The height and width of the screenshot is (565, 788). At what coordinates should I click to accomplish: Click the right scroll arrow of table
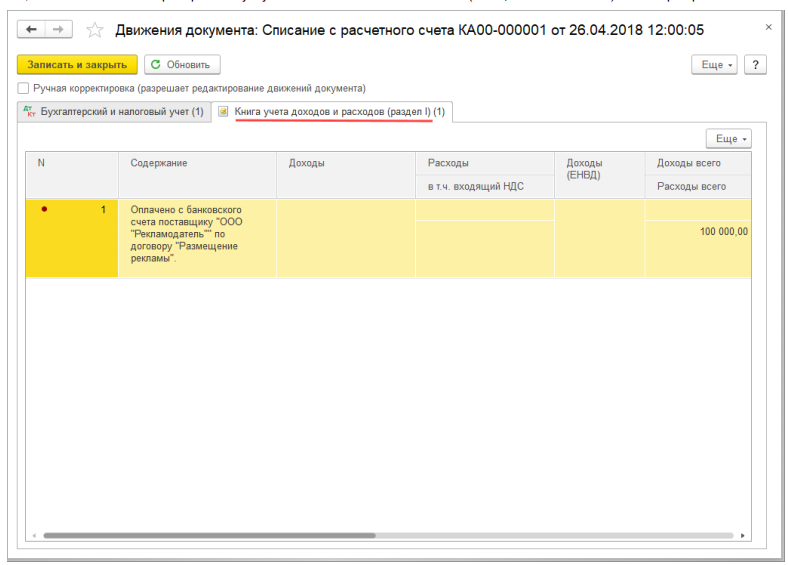[x=742, y=535]
